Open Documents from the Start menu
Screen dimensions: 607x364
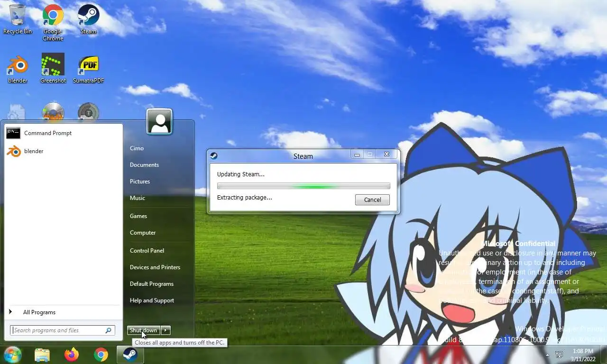pos(144,165)
